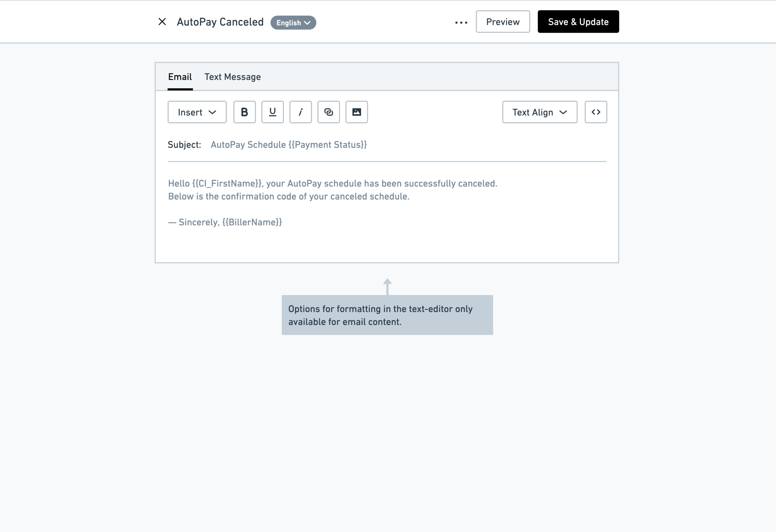Click the email body greeting line
The image size is (776, 532).
pos(333,183)
